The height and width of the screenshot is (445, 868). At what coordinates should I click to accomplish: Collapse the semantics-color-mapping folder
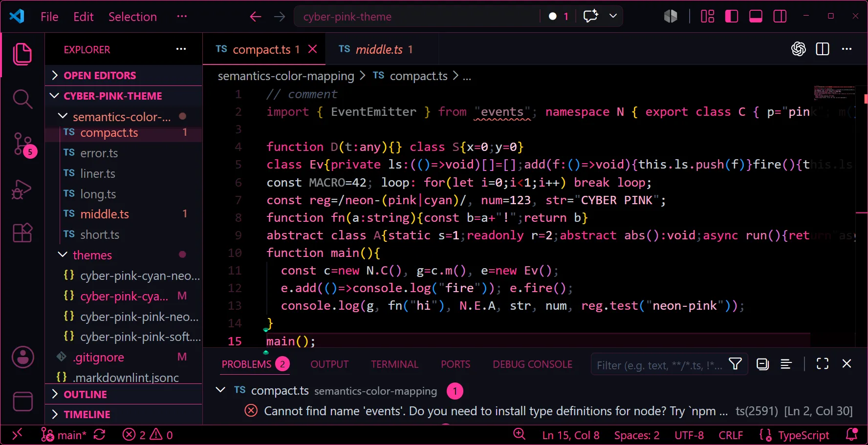click(124, 117)
